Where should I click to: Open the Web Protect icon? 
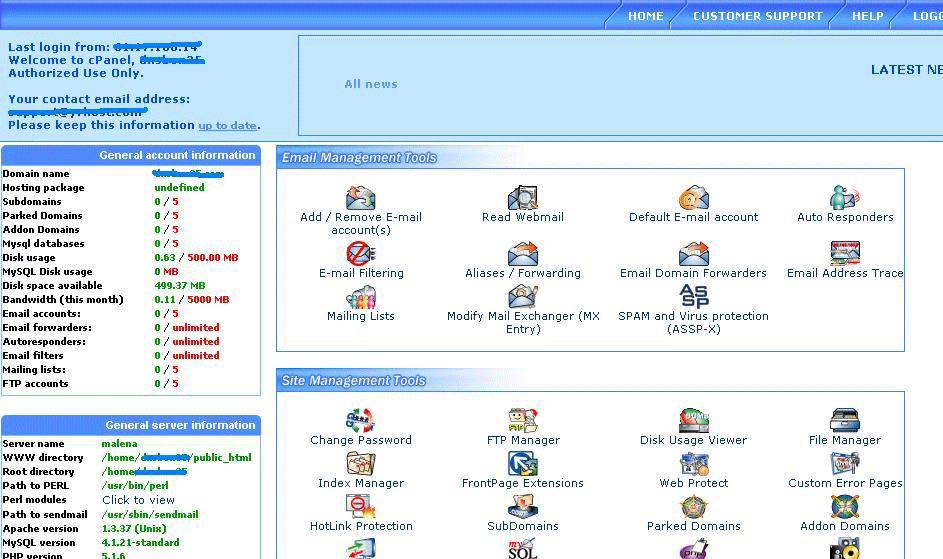point(693,464)
